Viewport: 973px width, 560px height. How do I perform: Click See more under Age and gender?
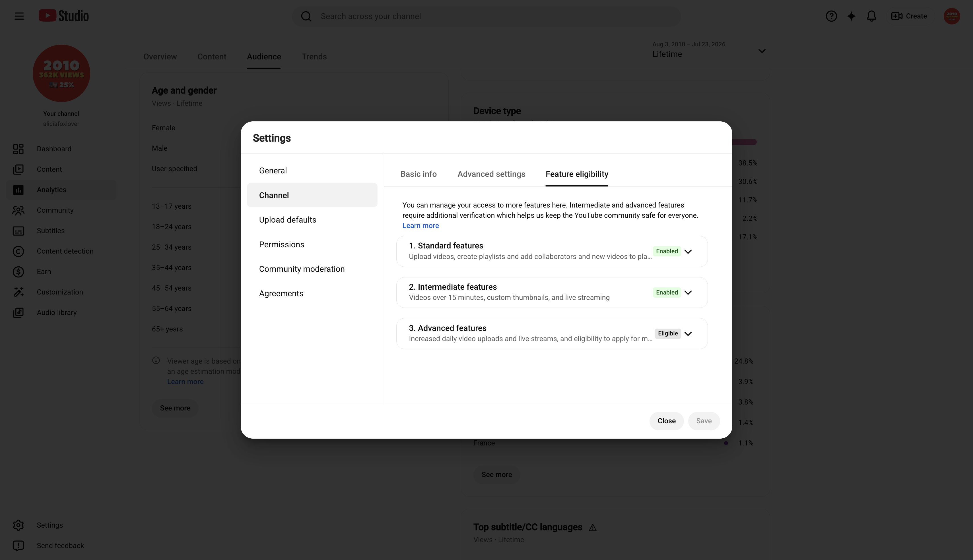pyautogui.click(x=175, y=408)
